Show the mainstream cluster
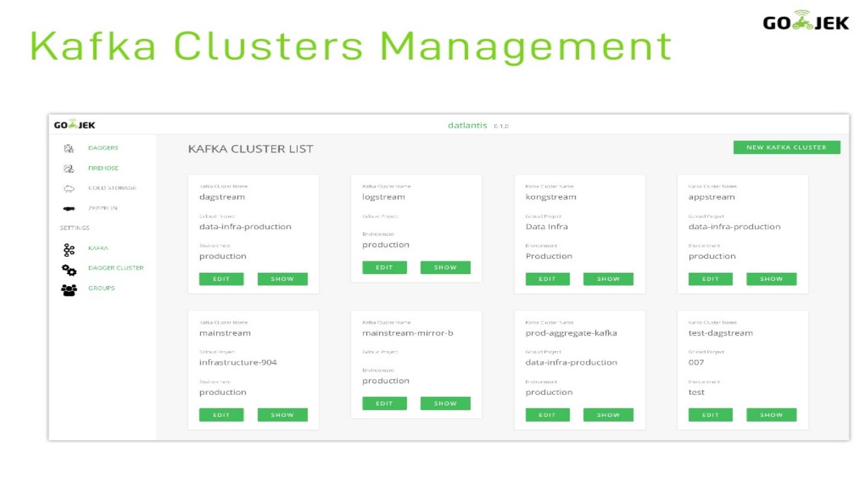This screenshot has width=868, height=488. click(282, 415)
